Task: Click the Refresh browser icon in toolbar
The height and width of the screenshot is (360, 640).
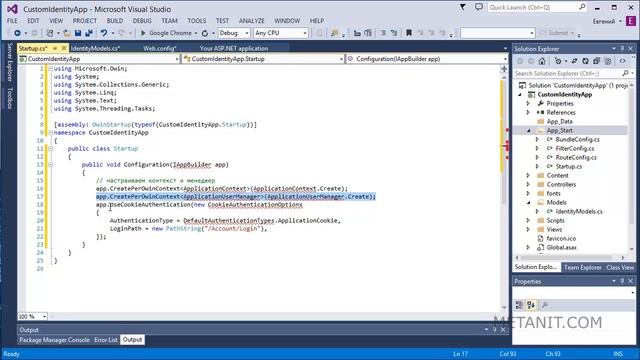Action: point(205,33)
